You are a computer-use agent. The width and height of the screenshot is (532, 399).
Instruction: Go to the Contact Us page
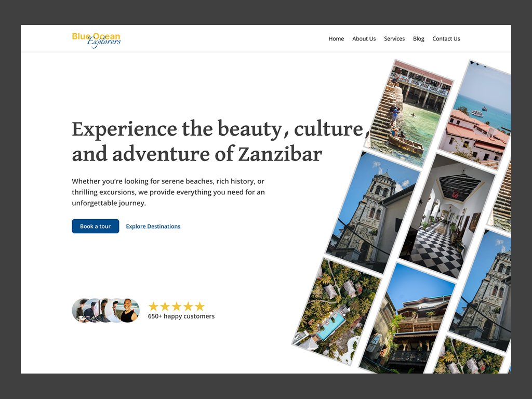point(446,38)
